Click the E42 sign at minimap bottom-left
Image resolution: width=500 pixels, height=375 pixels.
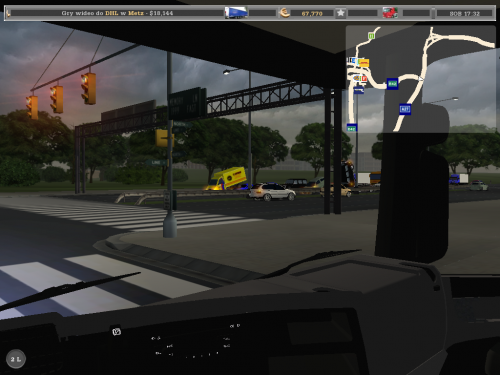pyautogui.click(x=352, y=128)
